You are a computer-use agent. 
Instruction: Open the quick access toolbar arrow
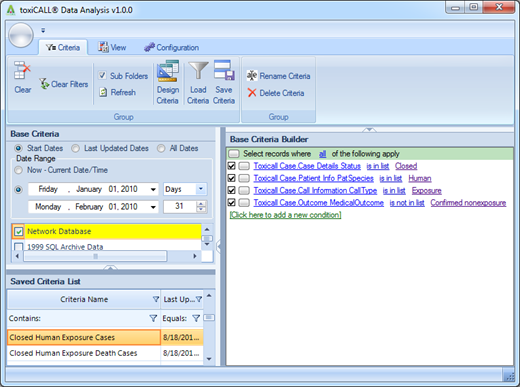(43, 30)
